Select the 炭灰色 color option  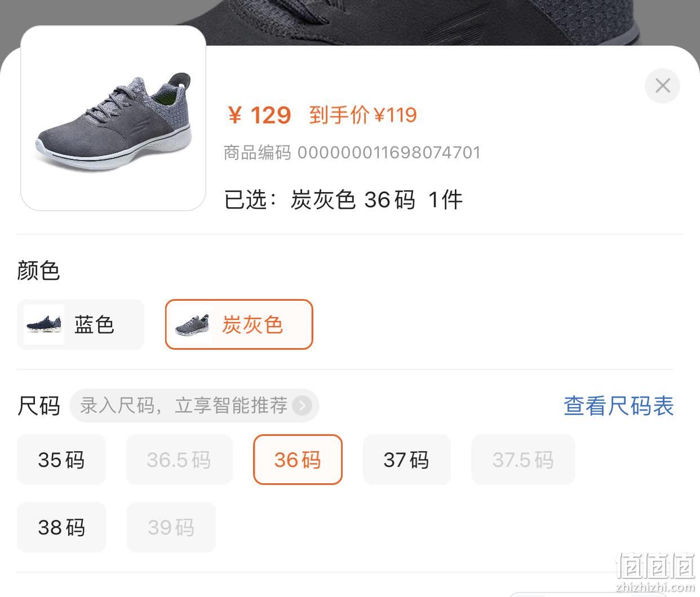(239, 324)
